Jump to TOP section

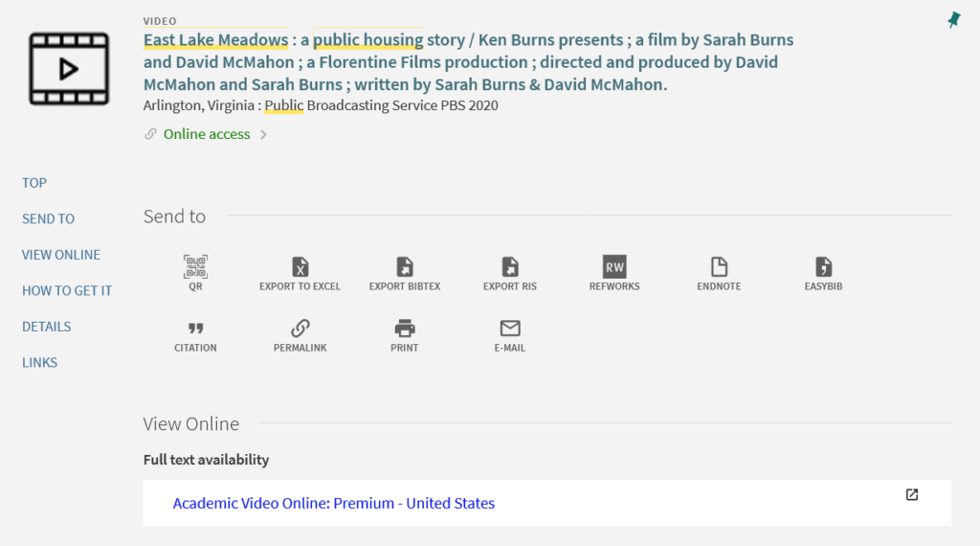(34, 183)
